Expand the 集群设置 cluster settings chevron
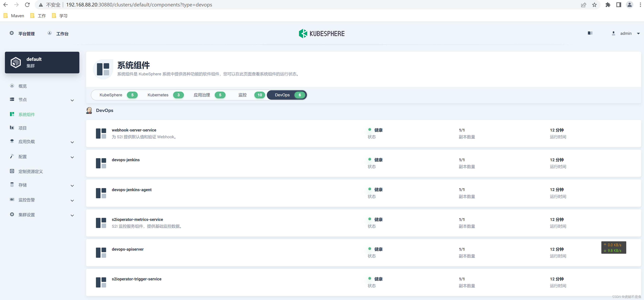This screenshot has height=300, width=644. pyautogui.click(x=72, y=215)
